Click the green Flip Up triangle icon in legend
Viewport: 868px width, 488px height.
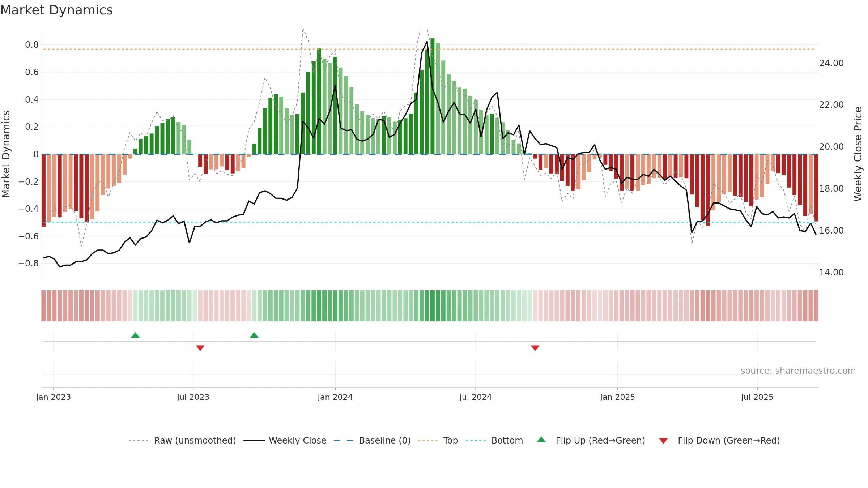541,440
